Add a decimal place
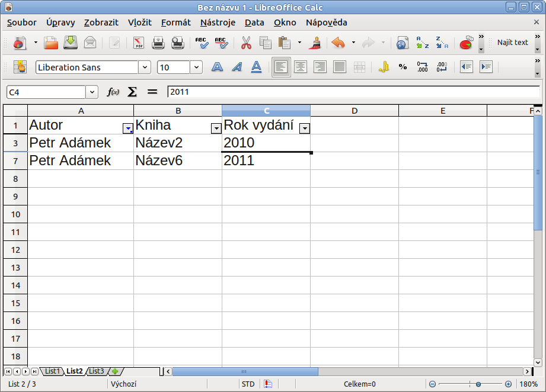 (422, 67)
